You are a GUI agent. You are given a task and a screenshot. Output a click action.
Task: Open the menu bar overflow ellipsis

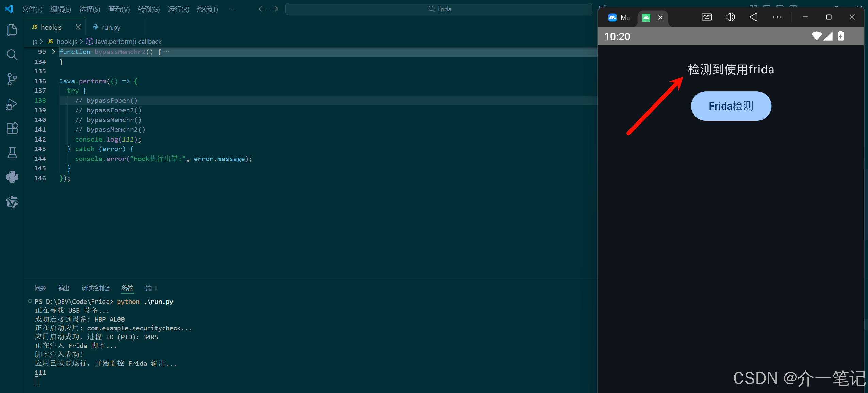point(232,9)
